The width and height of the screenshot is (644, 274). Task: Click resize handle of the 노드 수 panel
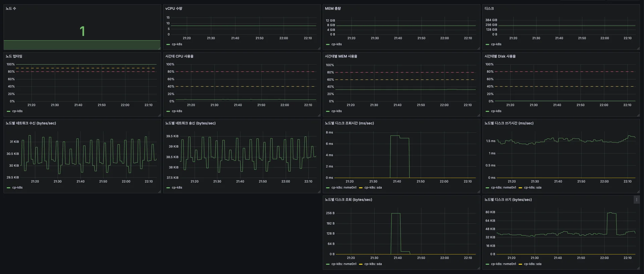coord(159,49)
